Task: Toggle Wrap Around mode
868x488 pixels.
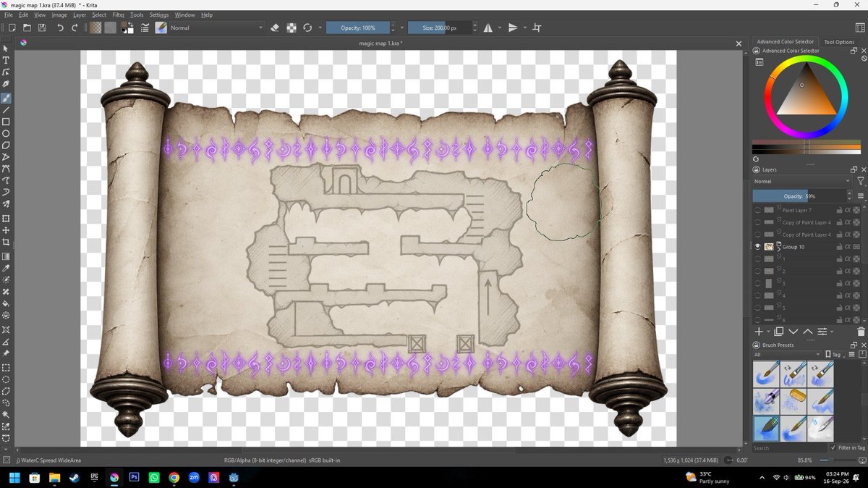Action: pyautogui.click(x=537, y=28)
